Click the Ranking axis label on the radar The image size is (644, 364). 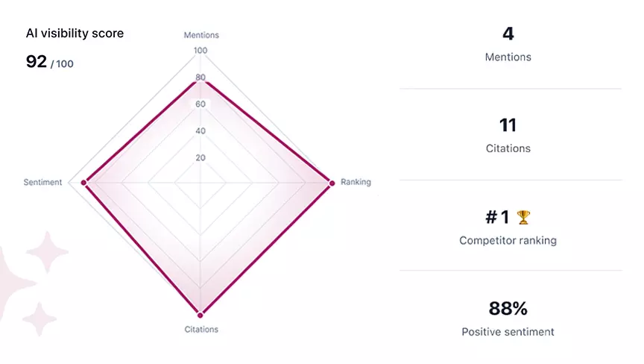[356, 182]
